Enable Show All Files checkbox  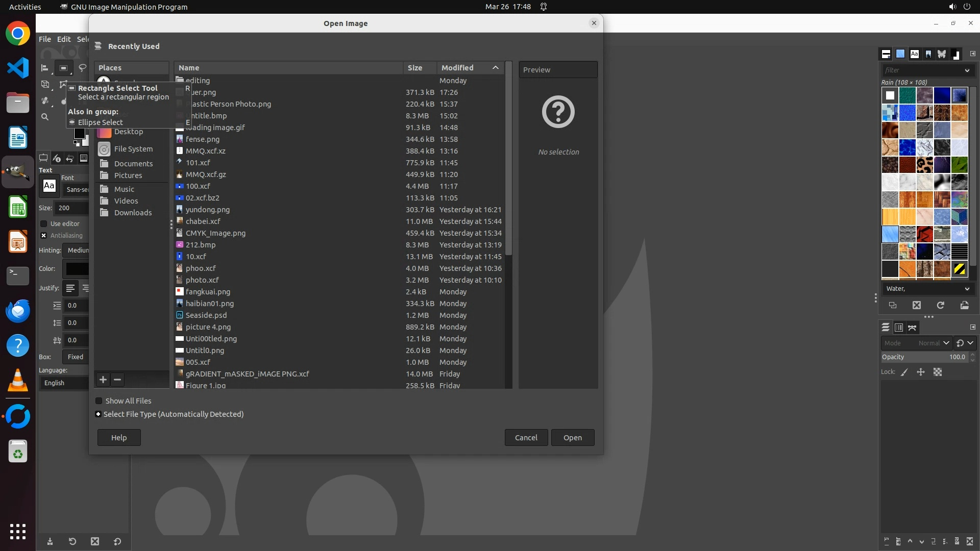[99, 401]
